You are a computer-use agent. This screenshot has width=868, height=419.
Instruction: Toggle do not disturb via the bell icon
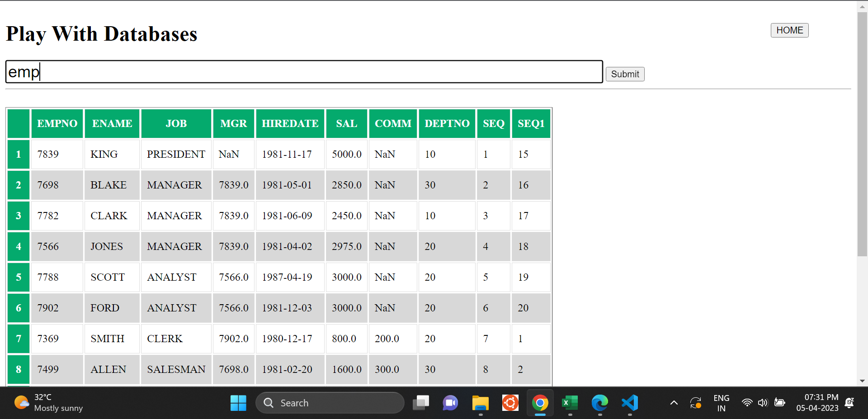(x=850, y=403)
